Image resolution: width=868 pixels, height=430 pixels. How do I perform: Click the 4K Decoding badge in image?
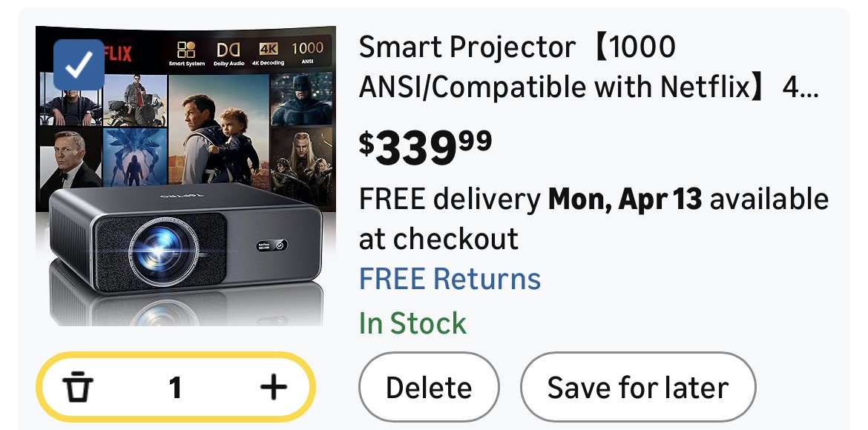pos(267,53)
